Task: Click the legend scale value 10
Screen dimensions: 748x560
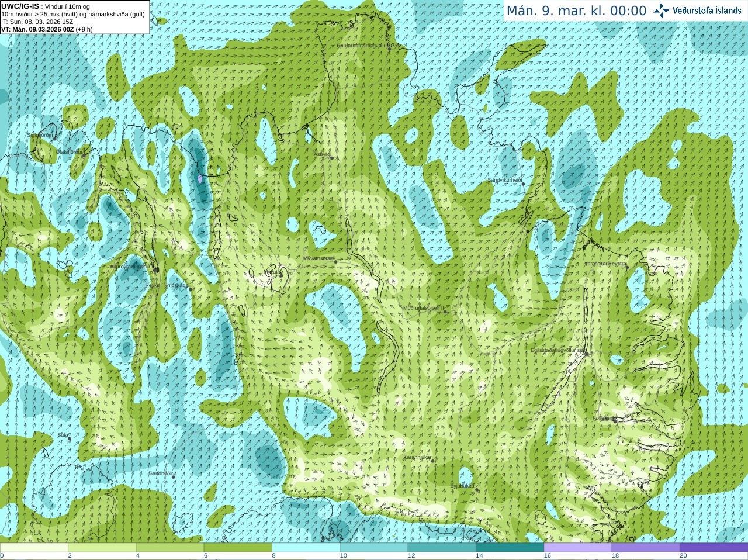Action: [x=344, y=556]
